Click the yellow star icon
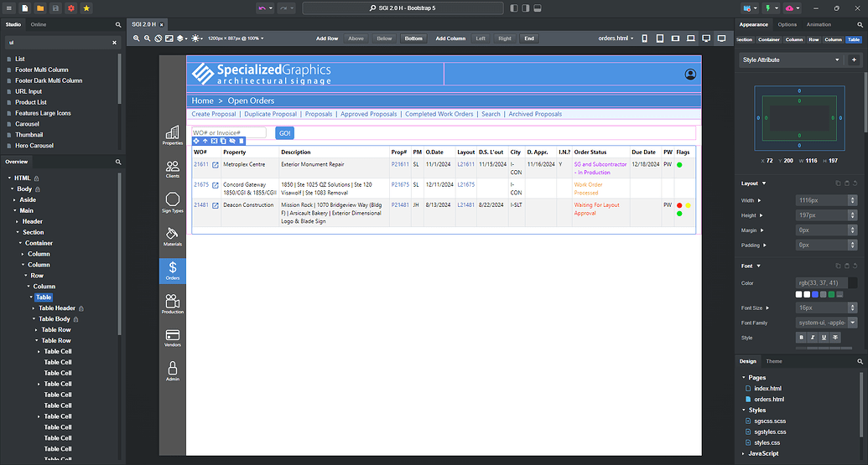Screen dimensions: 868x465 coord(86,8)
